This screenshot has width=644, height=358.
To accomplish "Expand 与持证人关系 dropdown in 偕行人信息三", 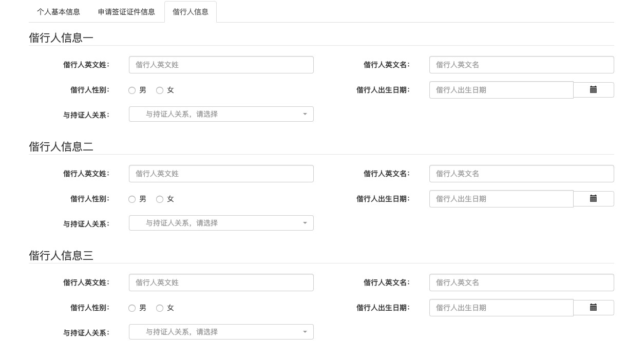I will (221, 332).
